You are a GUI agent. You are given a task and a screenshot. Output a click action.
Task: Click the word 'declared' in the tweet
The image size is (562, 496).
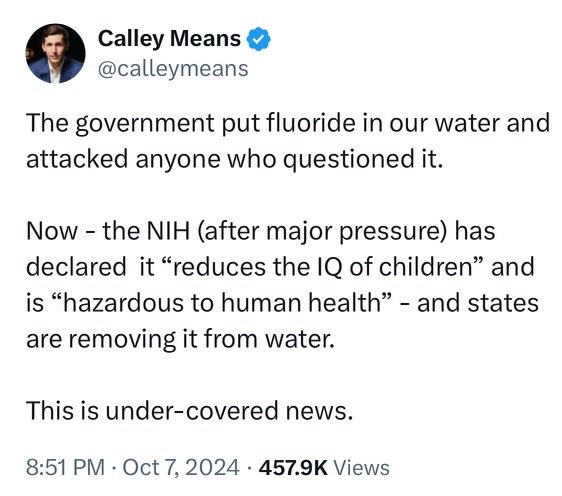coord(76,267)
